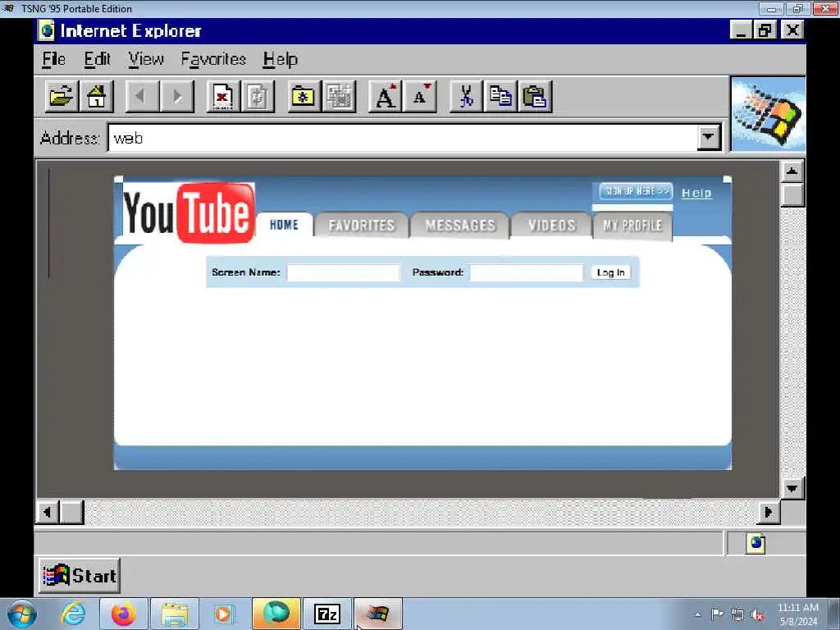Refresh the page with toolbar icon
Image resolution: width=840 pixels, height=630 pixels.
258,97
